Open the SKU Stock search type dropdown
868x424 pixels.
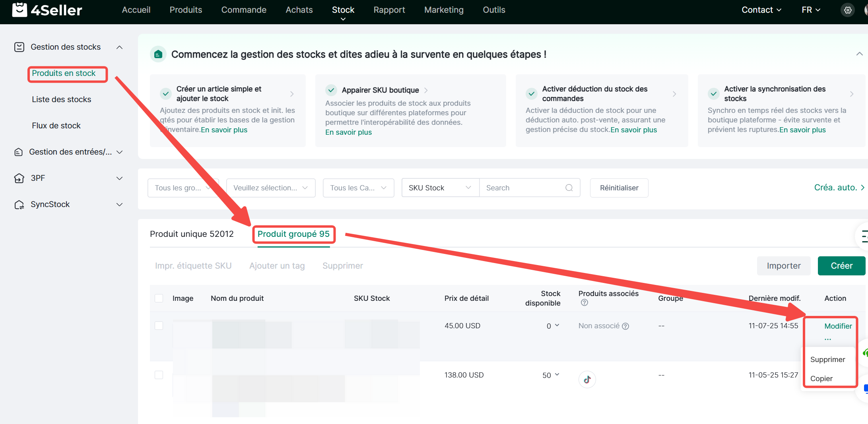click(x=440, y=188)
